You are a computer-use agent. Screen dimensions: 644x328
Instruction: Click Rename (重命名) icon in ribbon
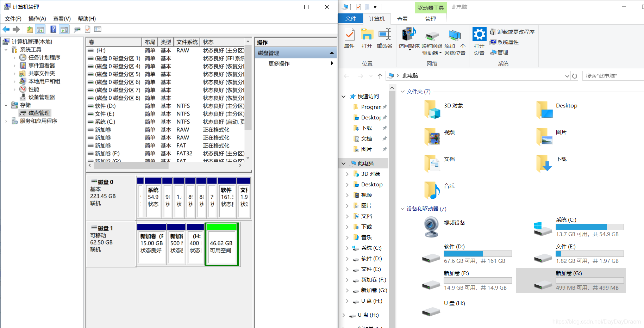(x=384, y=38)
